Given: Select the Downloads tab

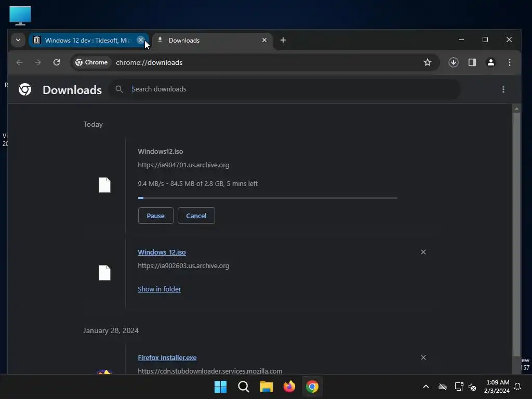Looking at the screenshot, I should tap(212, 41).
